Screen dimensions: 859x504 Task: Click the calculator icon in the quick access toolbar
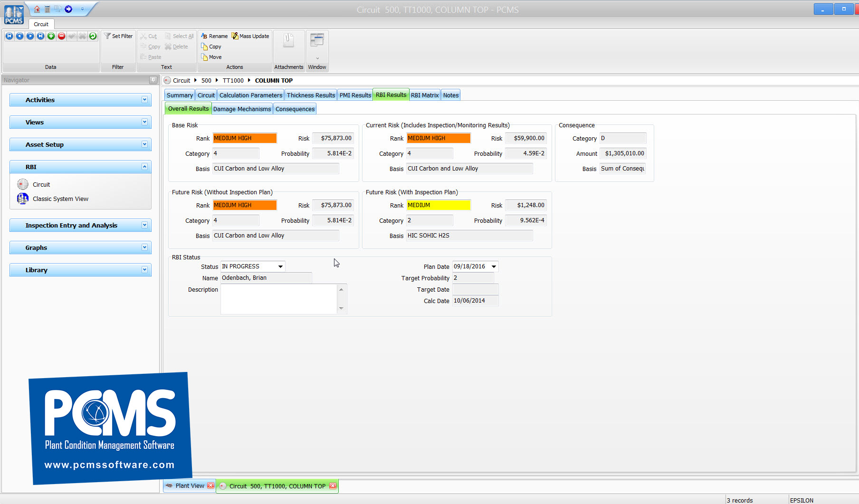tap(47, 9)
